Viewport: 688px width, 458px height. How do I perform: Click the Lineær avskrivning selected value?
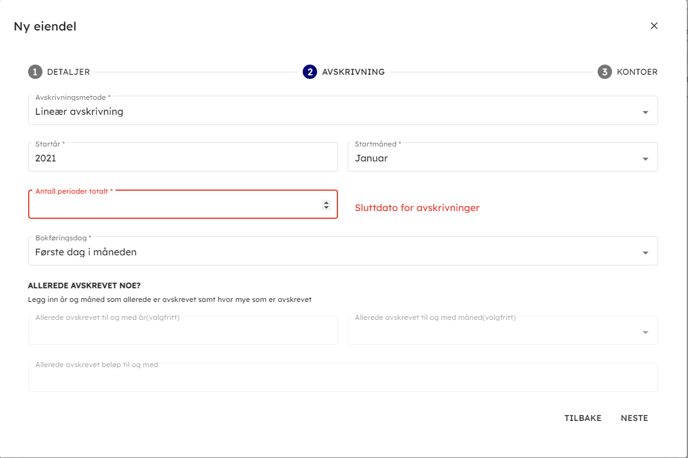[x=80, y=112]
